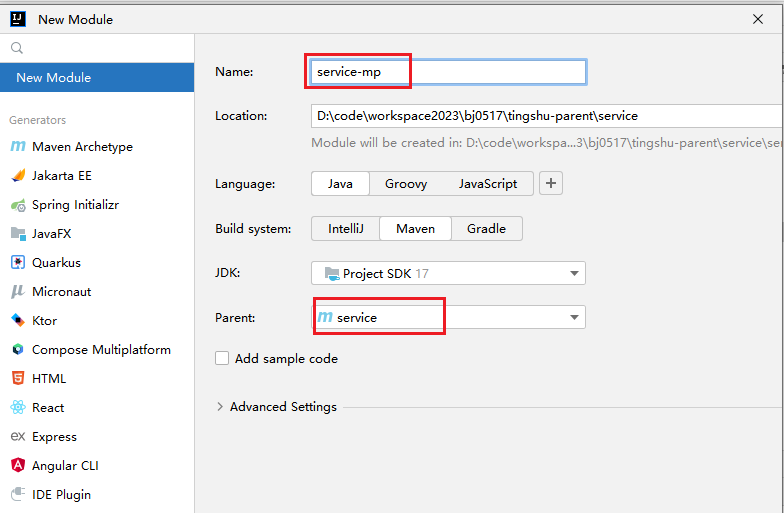Choose Gradle build system
Viewport: 784px width, 513px height.
coord(486,228)
